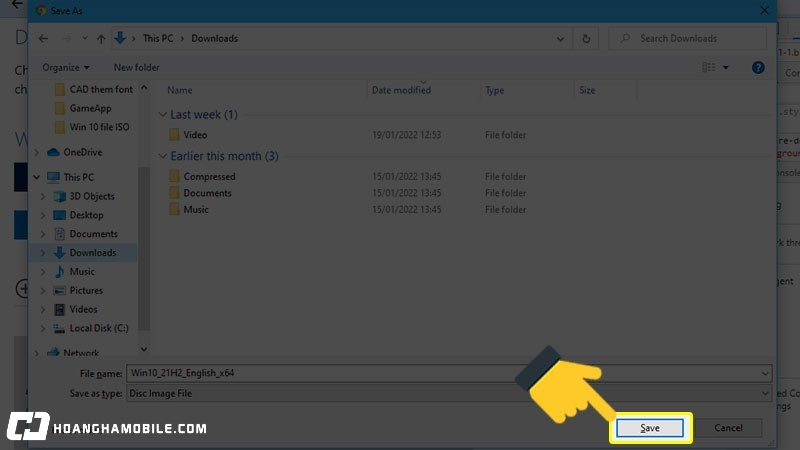Expand the OneDrive tree node
Viewport: 800px width, 450px height.
[37, 152]
